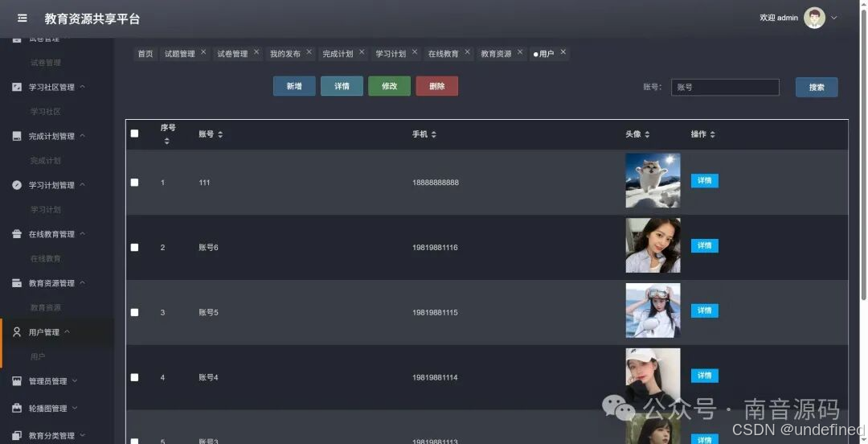
Task: Click the admin avatar picture
Action: click(x=814, y=18)
